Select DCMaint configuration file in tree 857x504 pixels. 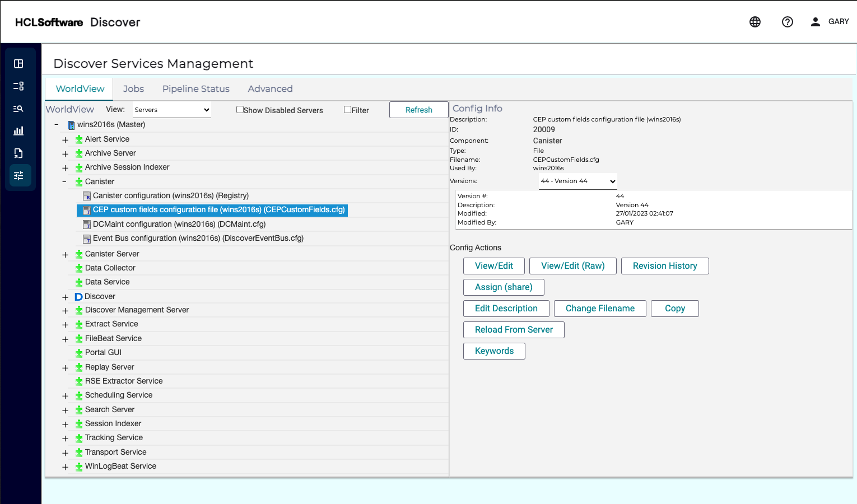pos(179,224)
